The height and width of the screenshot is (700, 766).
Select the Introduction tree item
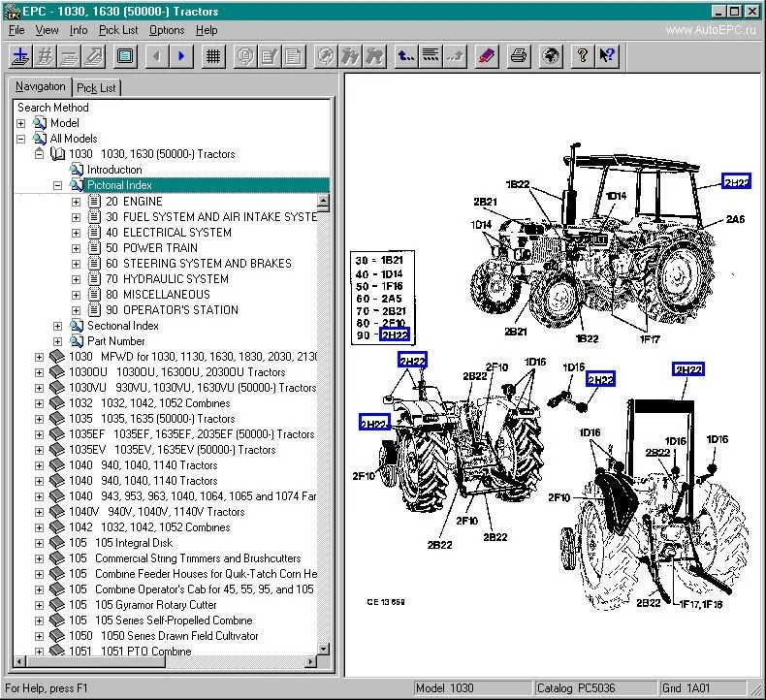(114, 170)
